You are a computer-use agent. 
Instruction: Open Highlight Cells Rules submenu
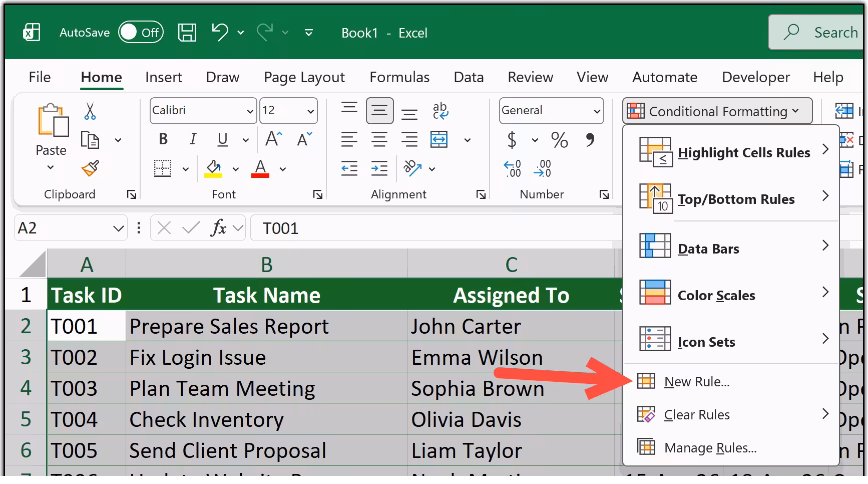(x=731, y=152)
